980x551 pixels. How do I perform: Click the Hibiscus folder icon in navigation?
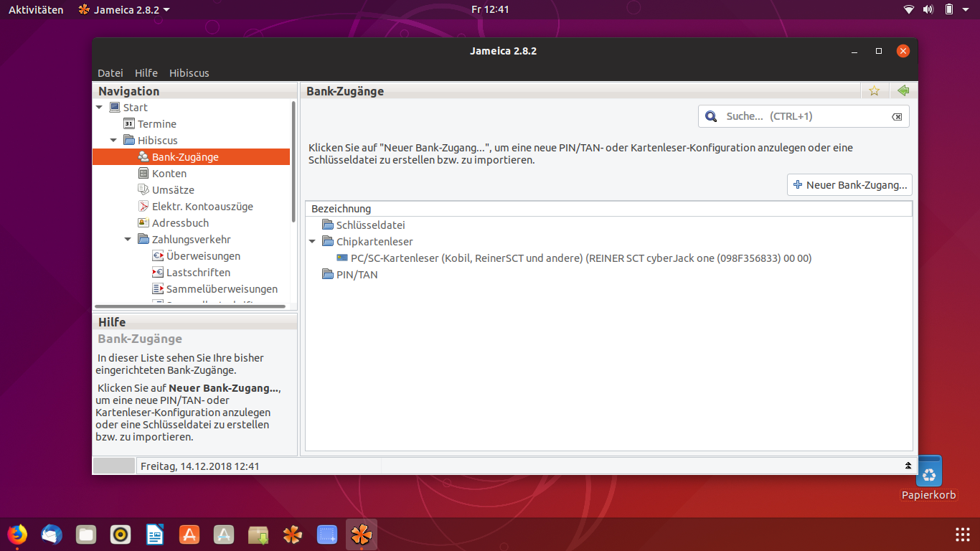[129, 141]
